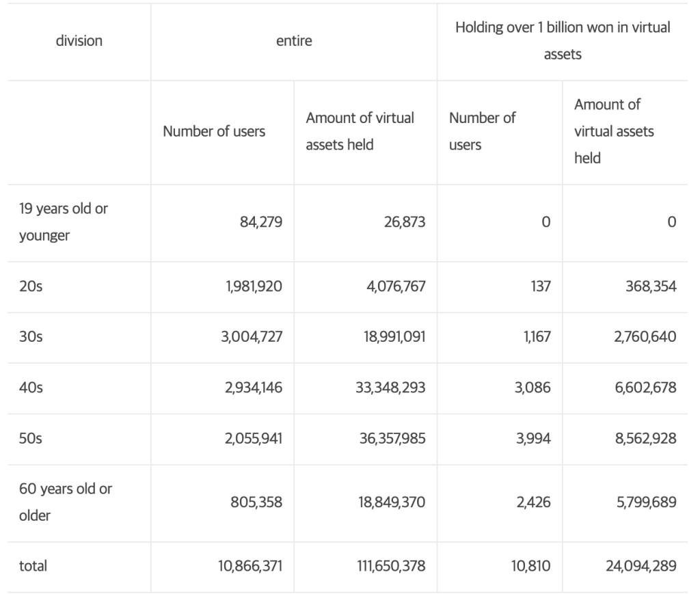
Task: Click the '20s' row label
Action: coord(31,286)
